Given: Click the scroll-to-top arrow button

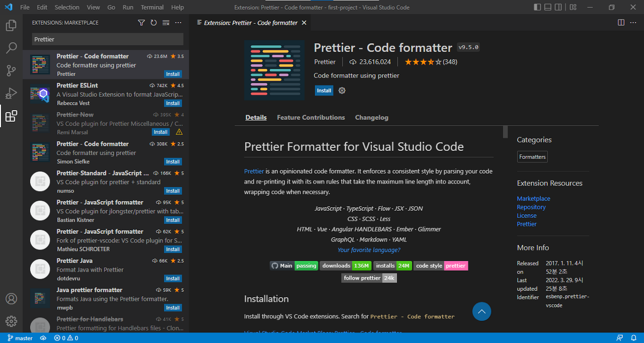Looking at the screenshot, I should pos(481,312).
